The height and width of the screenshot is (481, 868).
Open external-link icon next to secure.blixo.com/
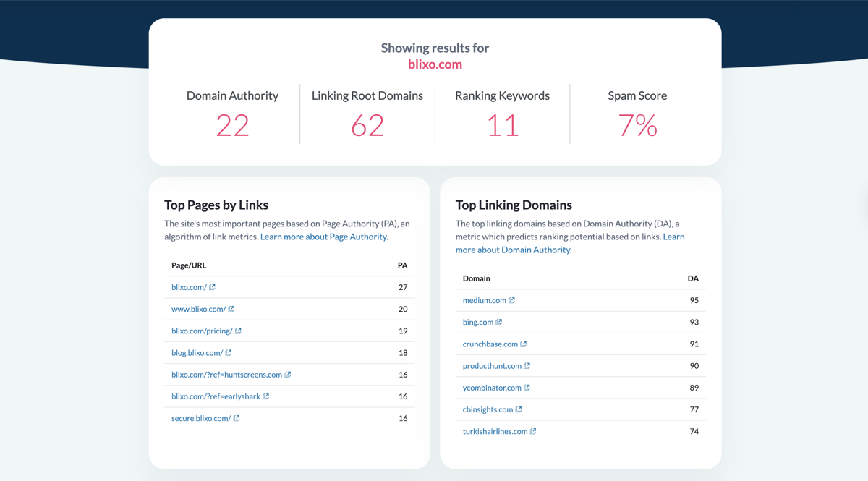pyautogui.click(x=237, y=418)
